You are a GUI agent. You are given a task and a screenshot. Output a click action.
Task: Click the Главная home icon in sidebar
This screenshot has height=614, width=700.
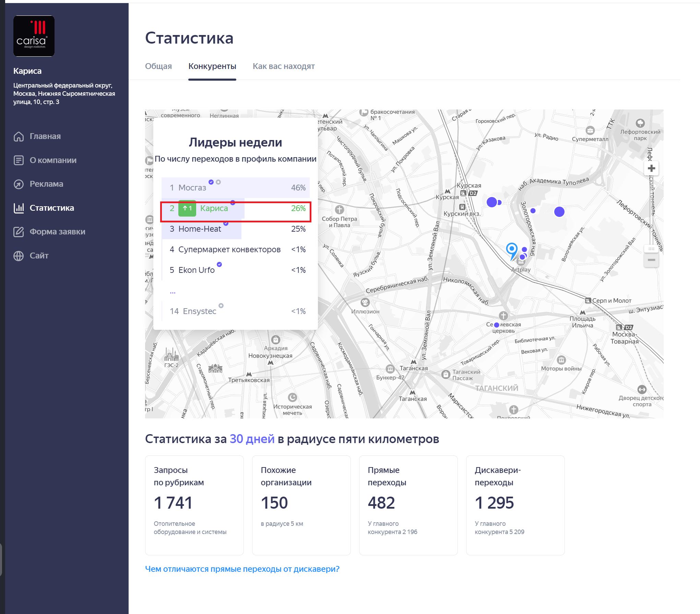tap(19, 136)
